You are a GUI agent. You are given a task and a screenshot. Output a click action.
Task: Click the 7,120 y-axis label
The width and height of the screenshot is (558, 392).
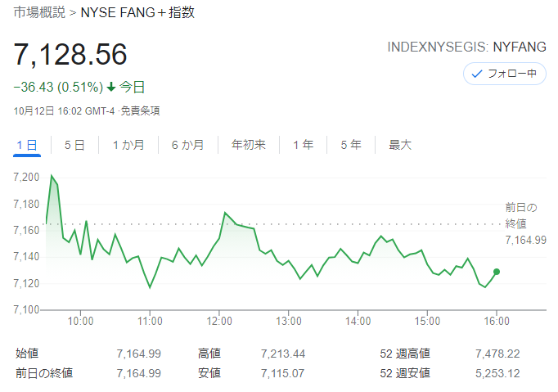(26, 283)
